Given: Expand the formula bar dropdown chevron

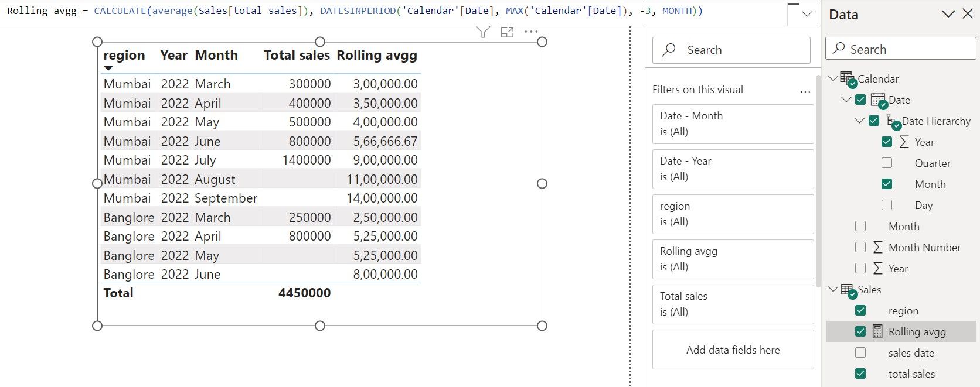Looking at the screenshot, I should coord(807,14).
